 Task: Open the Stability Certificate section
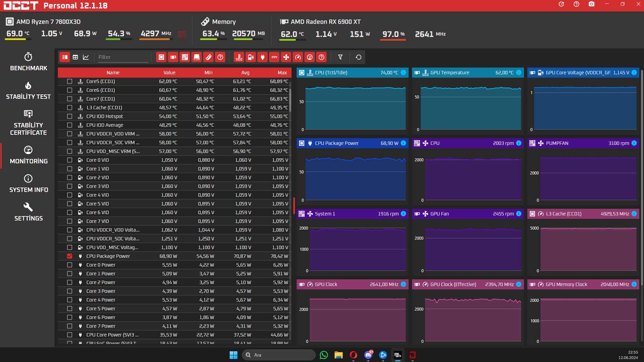pos(28,123)
